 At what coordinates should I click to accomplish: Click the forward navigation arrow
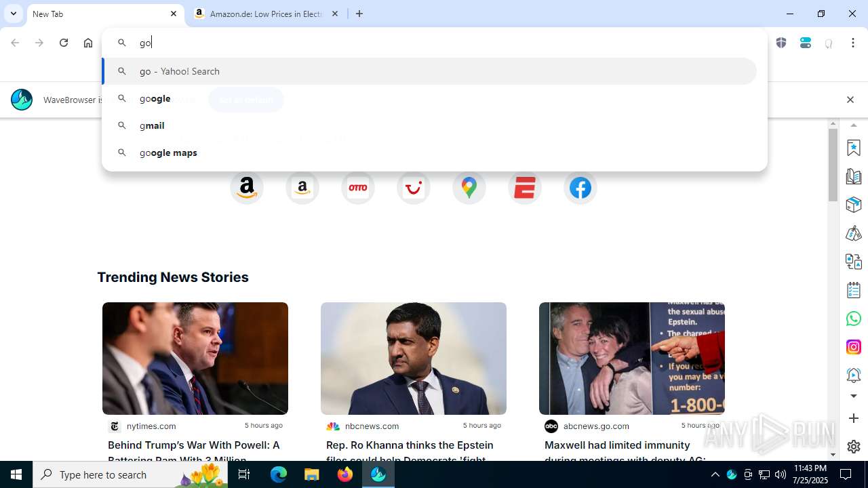tap(39, 43)
